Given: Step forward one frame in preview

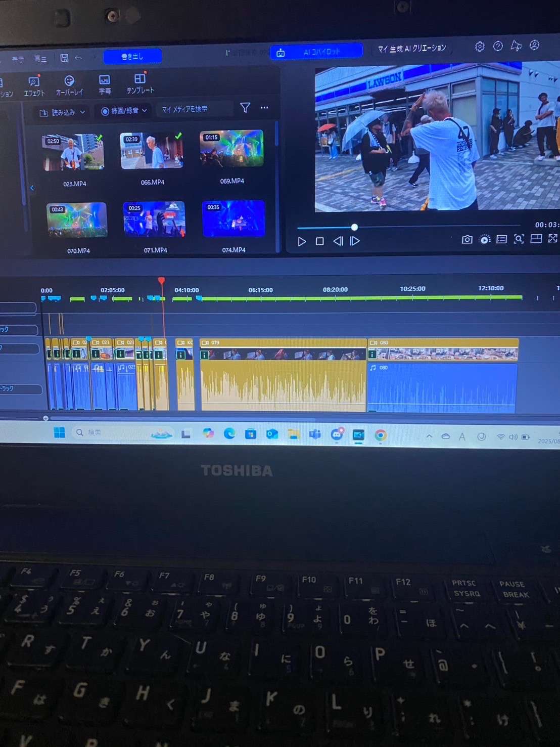Looking at the screenshot, I should coord(355,241).
